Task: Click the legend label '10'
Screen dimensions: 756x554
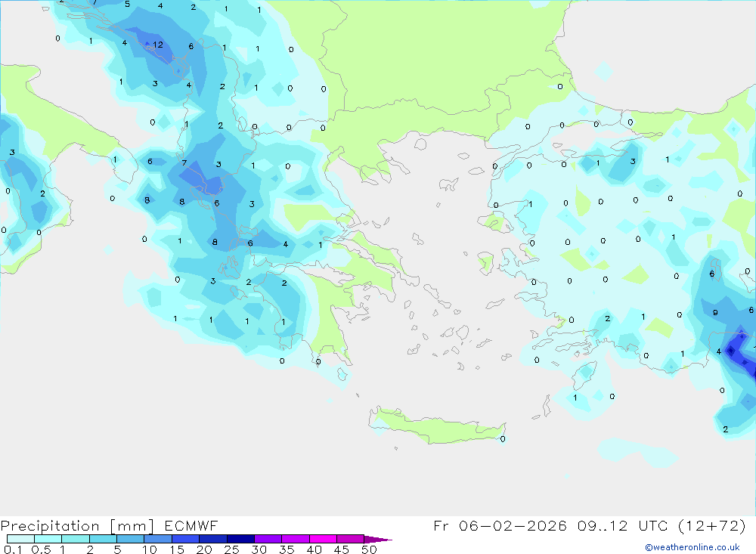Action: point(150,549)
